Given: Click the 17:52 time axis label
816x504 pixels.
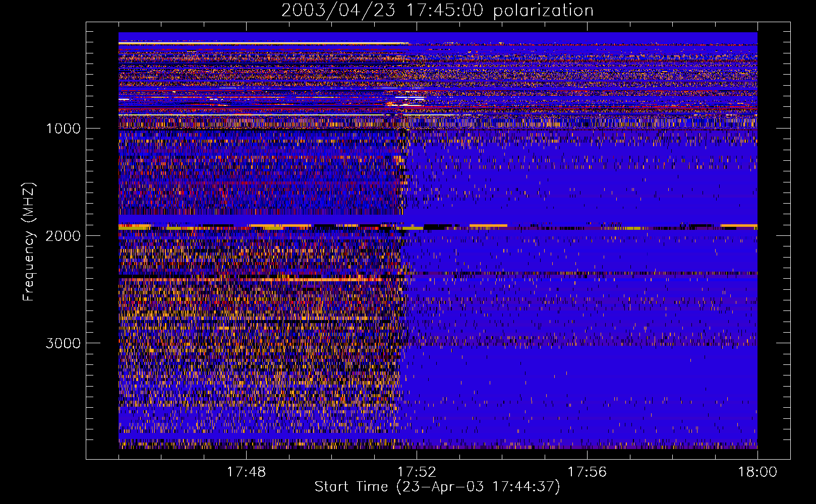Looking at the screenshot, I should (417, 472).
